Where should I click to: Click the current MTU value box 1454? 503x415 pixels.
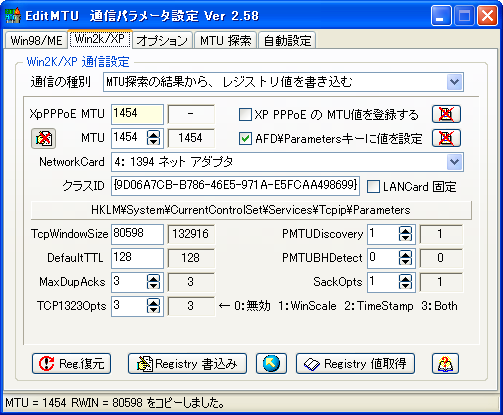tap(191, 138)
